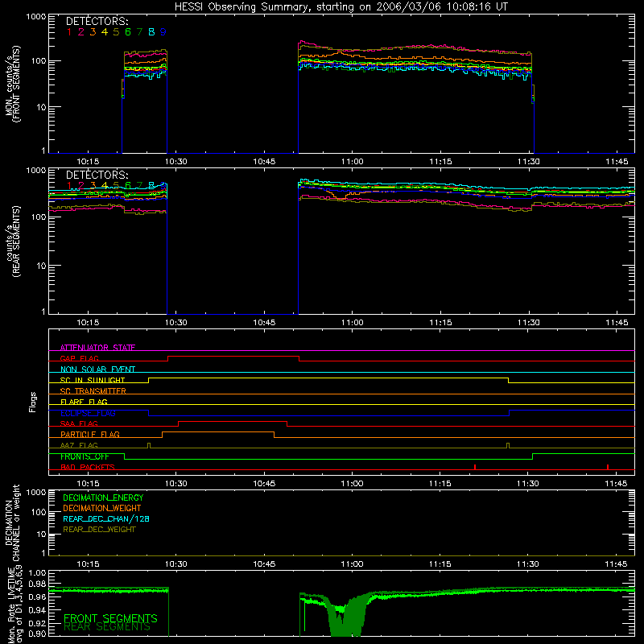Select blue detector number 9 in front segments legend
Viewport: 644px width, 644px height.
[163, 32]
